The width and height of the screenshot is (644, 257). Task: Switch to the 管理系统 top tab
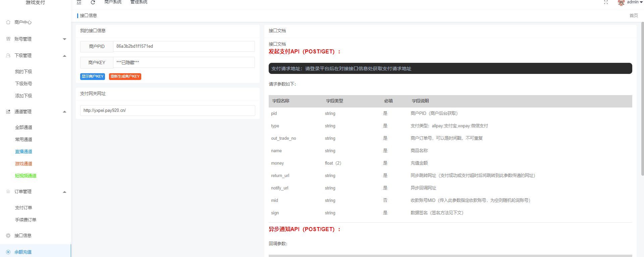(x=139, y=2)
